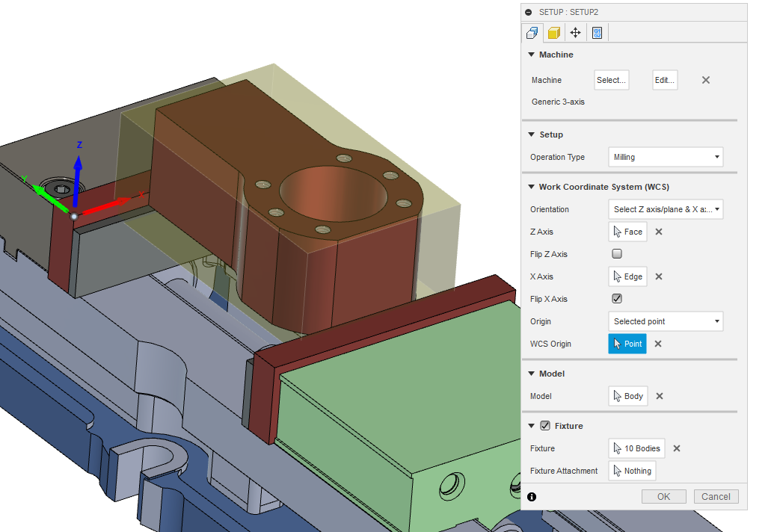Screen dimensions: 777x532
Task: Clear the Z Axis face selection with the X
Action: click(657, 232)
